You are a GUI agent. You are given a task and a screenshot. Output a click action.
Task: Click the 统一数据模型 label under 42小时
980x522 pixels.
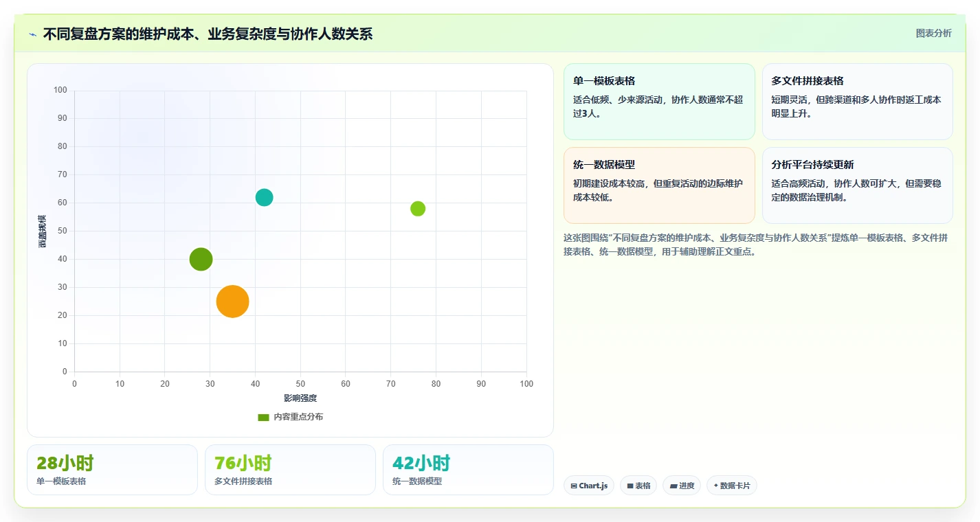417,481
